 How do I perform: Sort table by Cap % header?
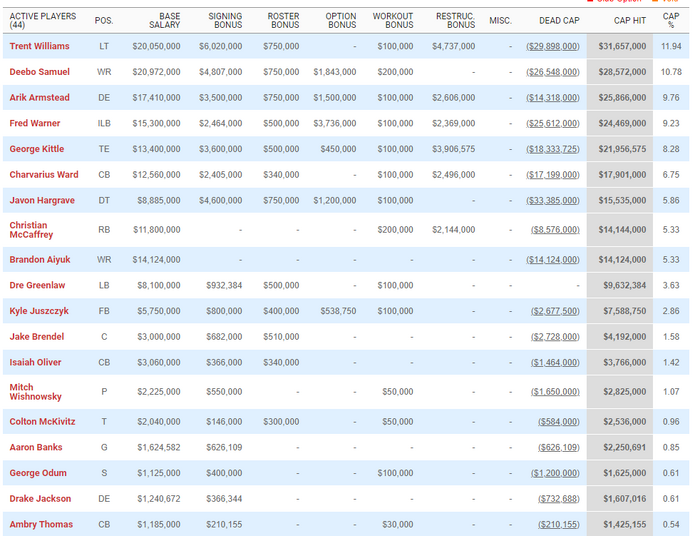(x=671, y=21)
